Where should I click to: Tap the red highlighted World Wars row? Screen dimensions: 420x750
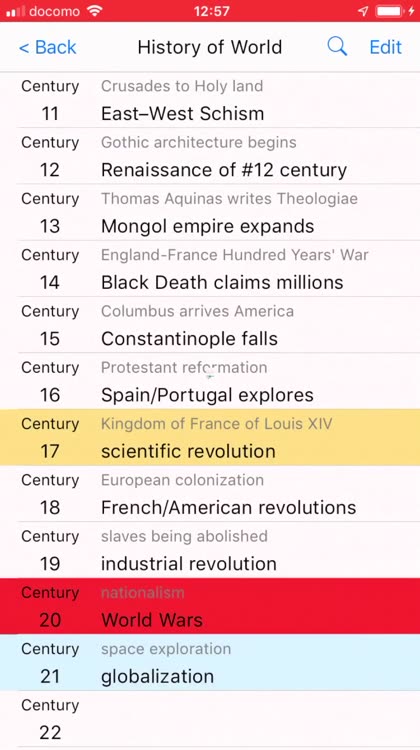click(x=210, y=606)
